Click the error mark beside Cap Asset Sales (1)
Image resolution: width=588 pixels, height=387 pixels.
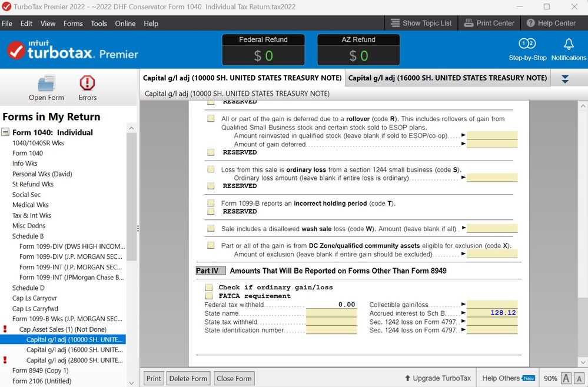point(5,329)
